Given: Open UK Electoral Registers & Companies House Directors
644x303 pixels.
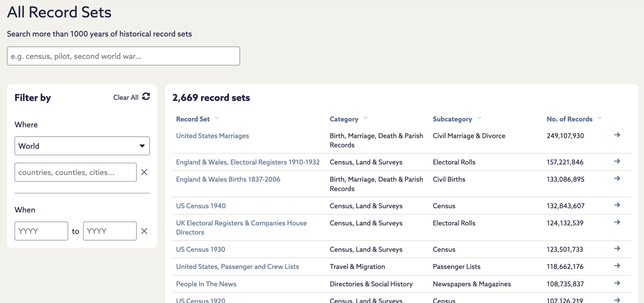Looking at the screenshot, I should tap(241, 228).
